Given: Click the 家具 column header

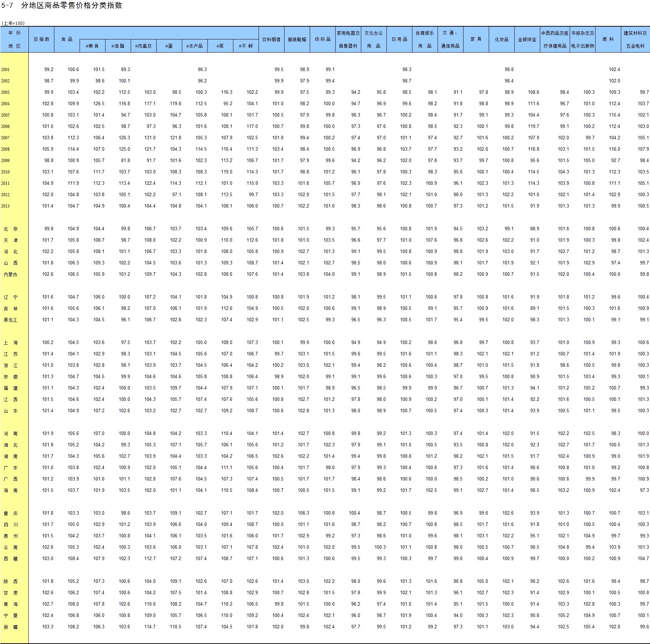Looking at the screenshot, I should tap(476, 39).
